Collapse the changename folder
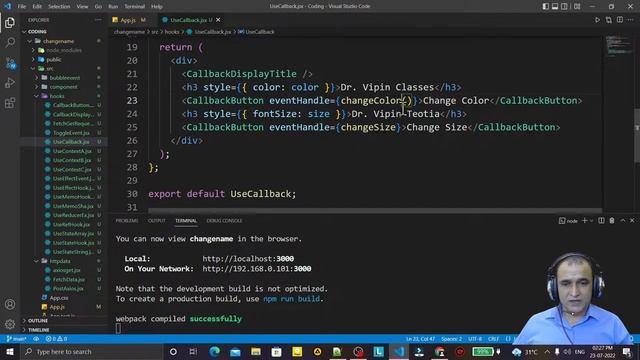This screenshot has width=640, height=360. [58, 41]
